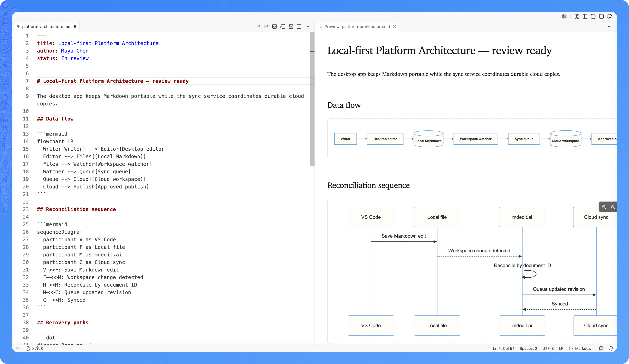Click the unsaved dot on the platform-architecture.md tab
Screen dimensions: 629x364
pyautogui.click(x=75, y=27)
